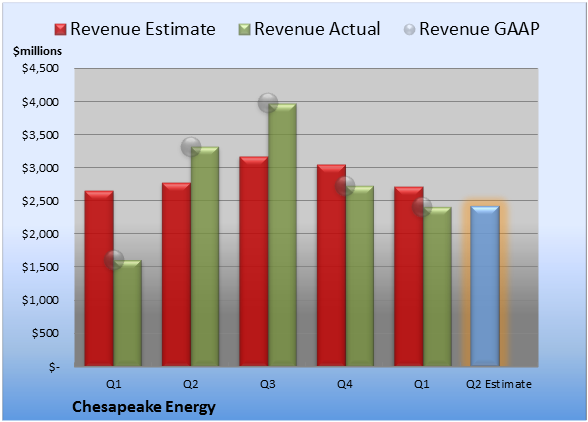588x422 pixels.
Task: Select the tall green Q3 Revenue Actual bar
Action: click(282, 235)
